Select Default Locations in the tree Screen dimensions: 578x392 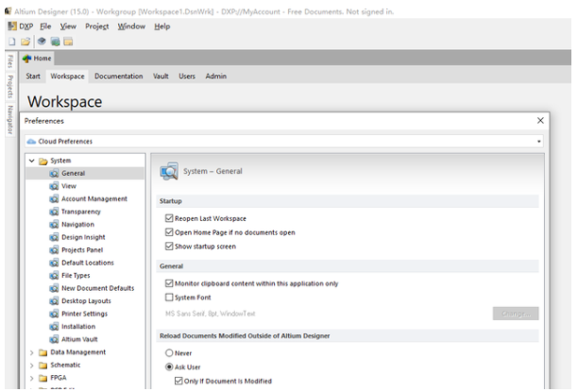click(x=88, y=263)
